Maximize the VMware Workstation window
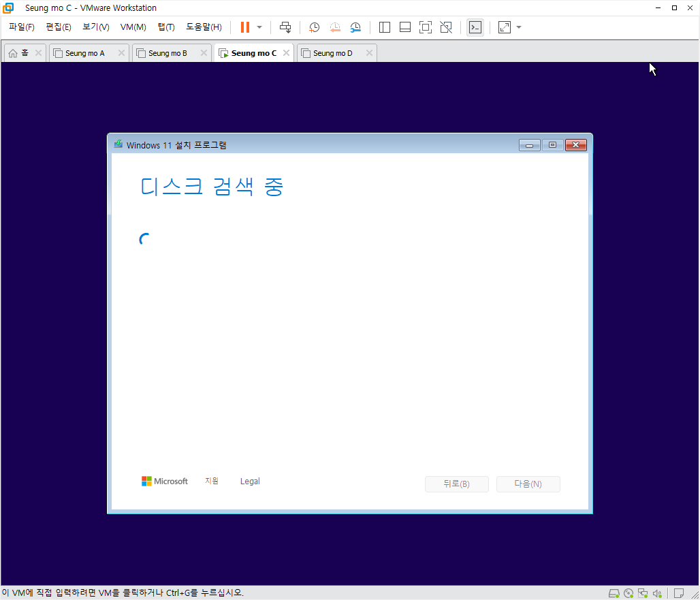 (x=674, y=8)
